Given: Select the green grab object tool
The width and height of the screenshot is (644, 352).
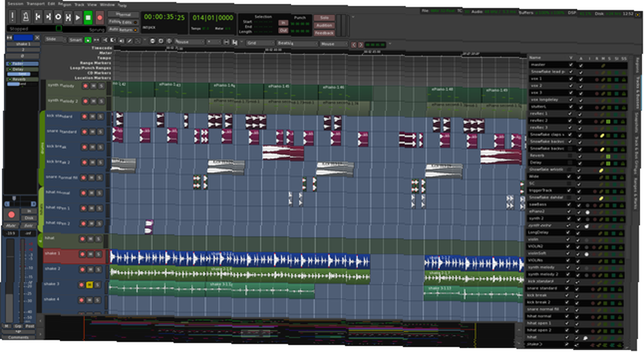Looking at the screenshot, I should [88, 41].
